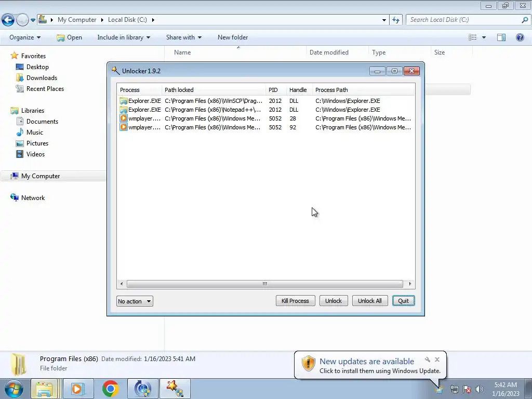532x399 pixels.
Task: Click Open in the Explorer toolbar
Action: click(x=70, y=37)
